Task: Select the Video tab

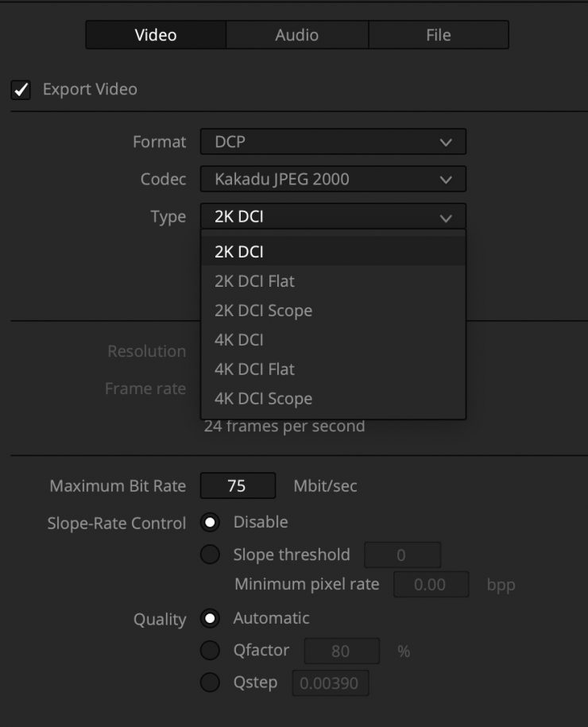Action: (156, 35)
